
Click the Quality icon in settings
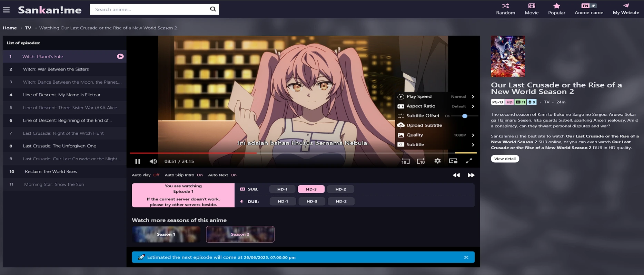pos(400,135)
